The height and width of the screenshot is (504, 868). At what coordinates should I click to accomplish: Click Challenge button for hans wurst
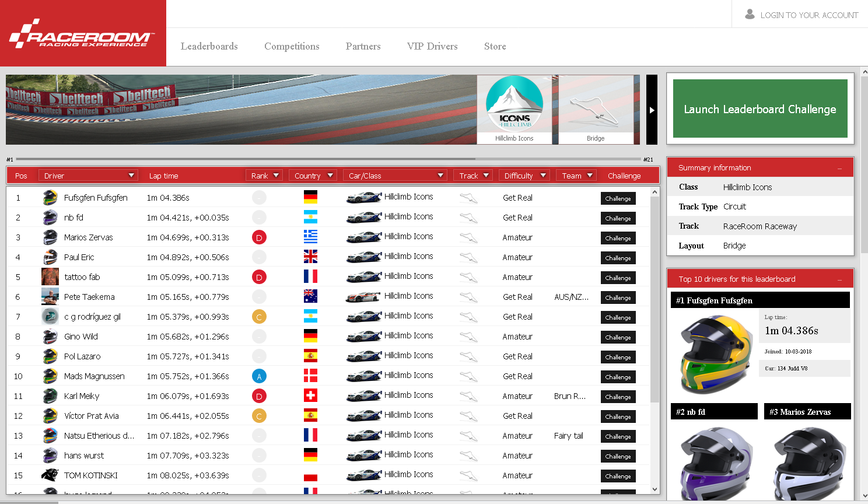[618, 456]
